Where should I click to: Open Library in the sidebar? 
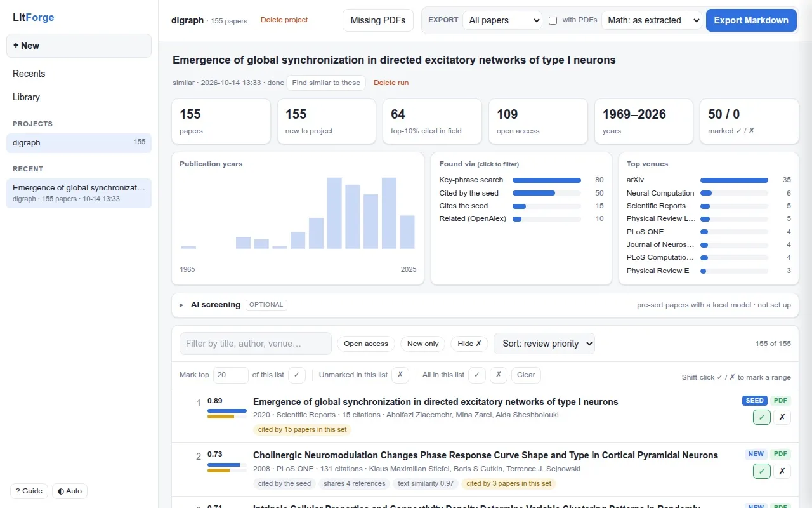click(x=79, y=97)
